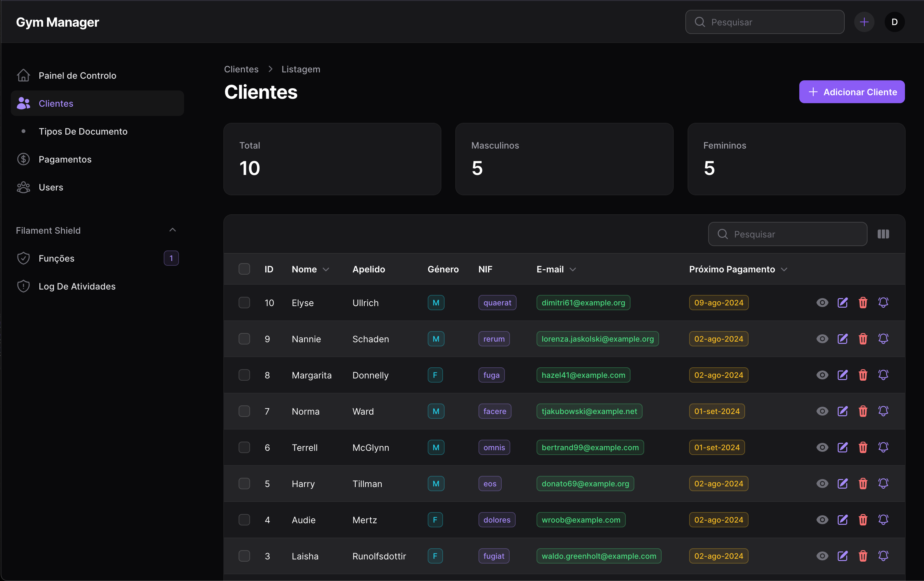This screenshot has width=924, height=581.
Task: Toggle table columns icon
Action: [883, 234]
